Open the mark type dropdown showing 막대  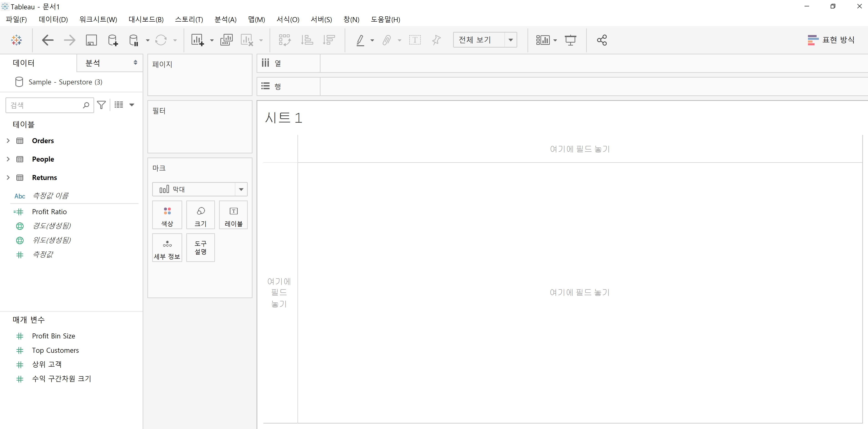241,190
